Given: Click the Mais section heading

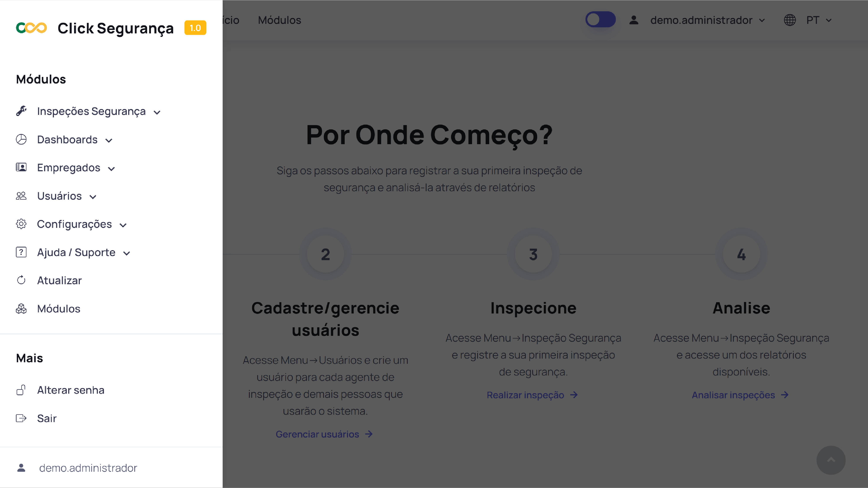Looking at the screenshot, I should [30, 358].
